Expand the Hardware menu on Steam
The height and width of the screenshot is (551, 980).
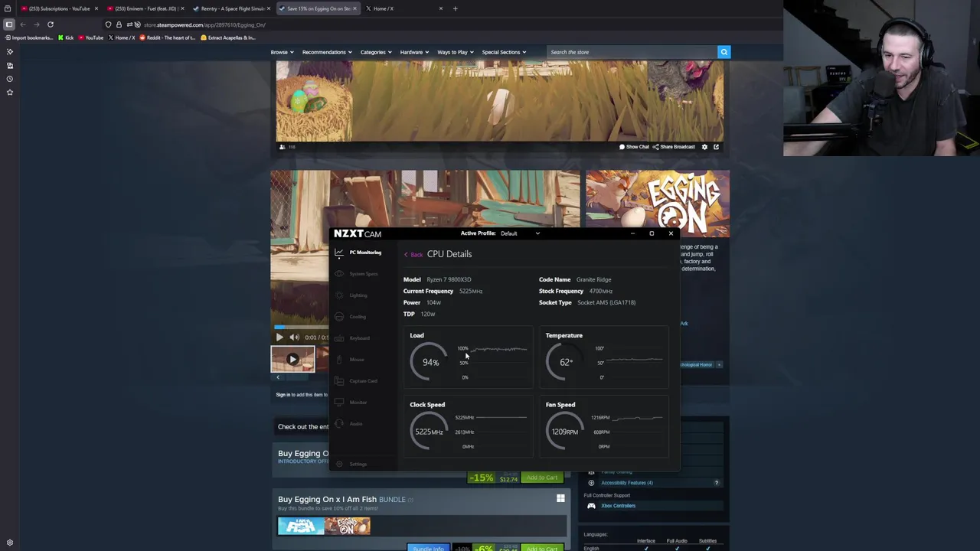414,52
